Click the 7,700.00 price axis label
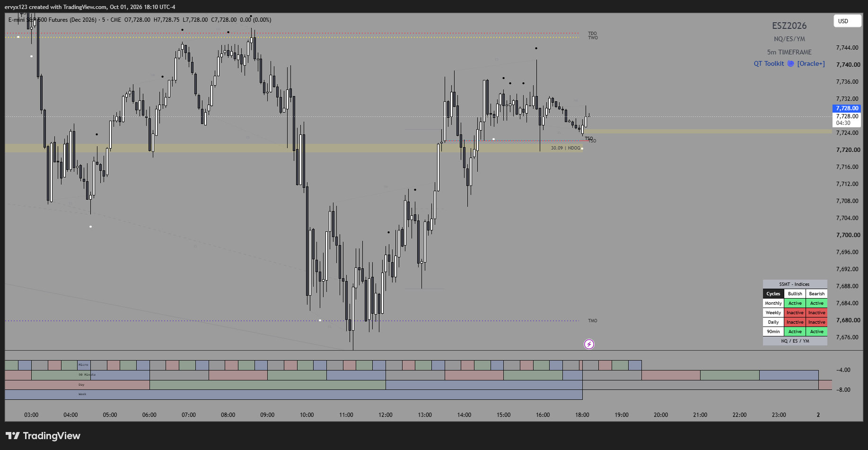Screen dimensions: 868x450 point(848,235)
